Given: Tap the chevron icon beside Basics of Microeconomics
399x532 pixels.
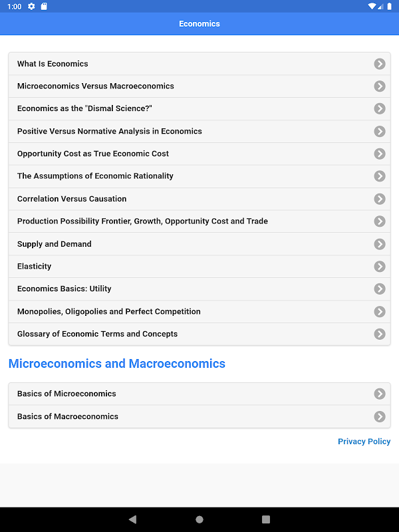Looking at the screenshot, I should click(380, 394).
